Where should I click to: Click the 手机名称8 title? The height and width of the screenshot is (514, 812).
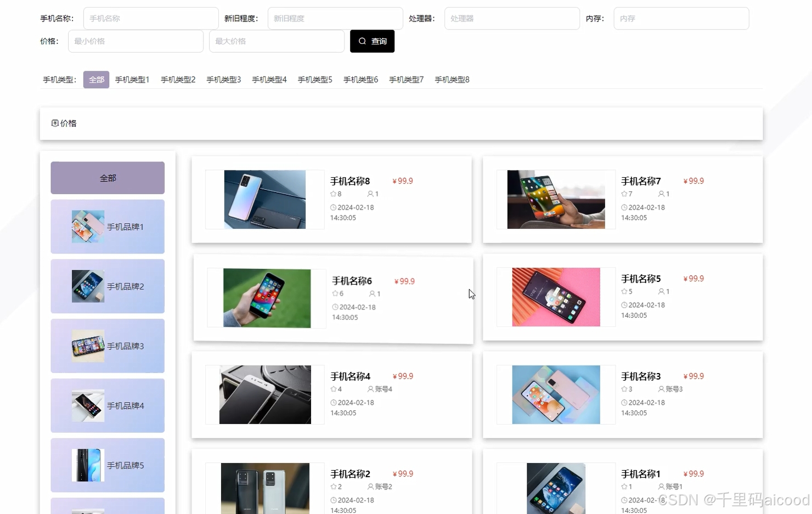tap(350, 181)
